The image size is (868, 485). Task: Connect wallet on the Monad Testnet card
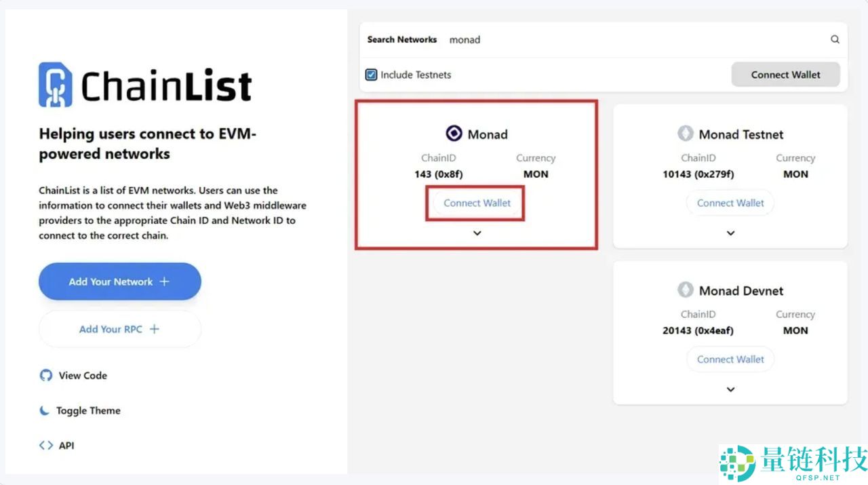tap(730, 203)
